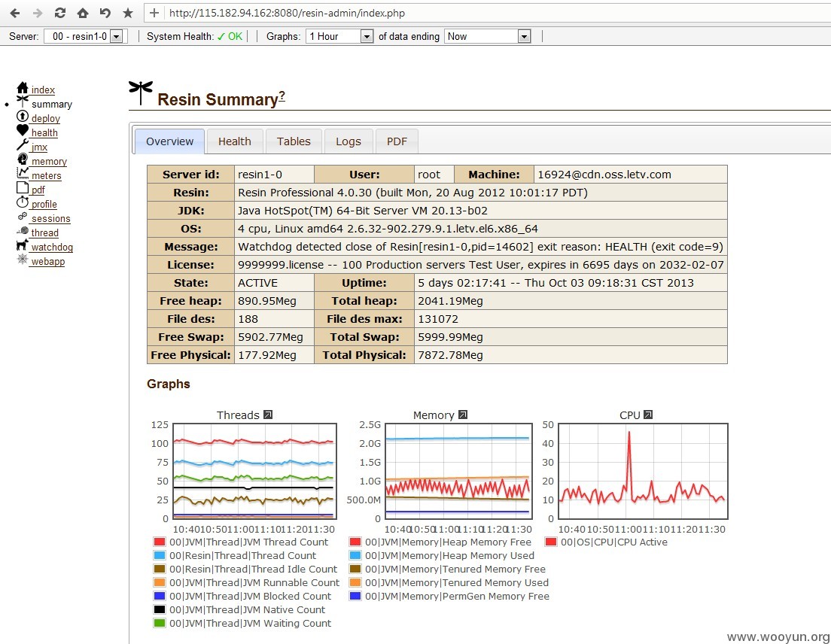
Task: Open a new tab with plus icon
Action: coord(154,14)
